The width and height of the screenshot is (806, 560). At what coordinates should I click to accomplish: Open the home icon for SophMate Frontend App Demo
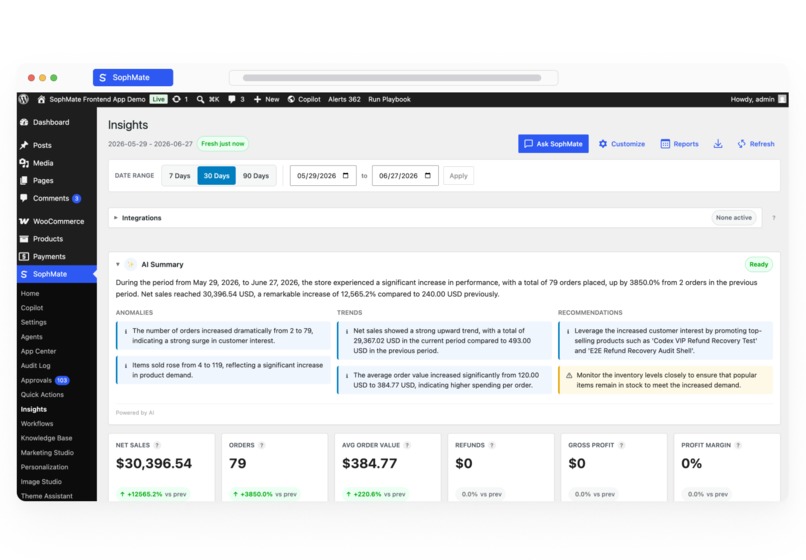42,99
